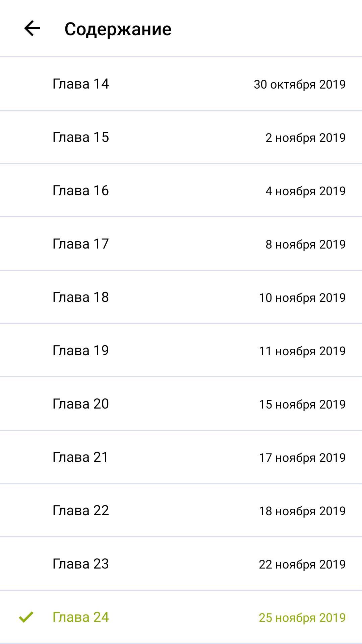
Task: Navigate to Глава 22
Action: coord(81,511)
